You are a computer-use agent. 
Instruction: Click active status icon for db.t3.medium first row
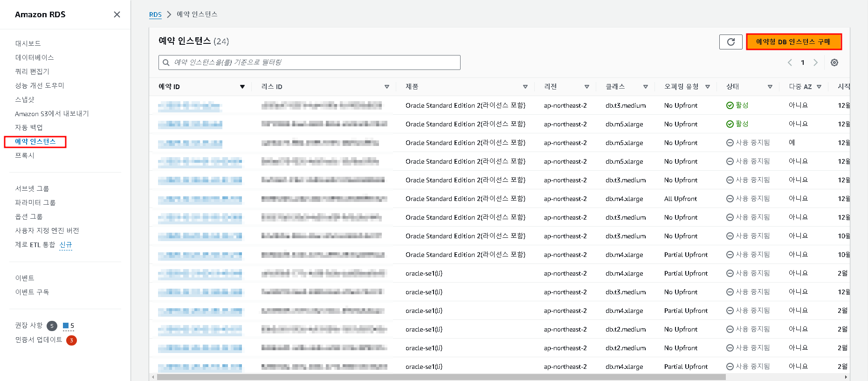[730, 105]
